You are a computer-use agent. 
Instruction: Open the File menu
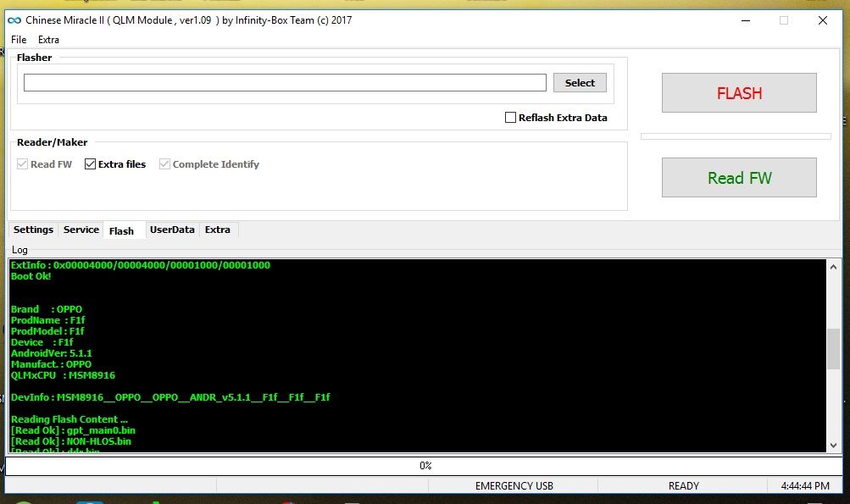point(19,40)
